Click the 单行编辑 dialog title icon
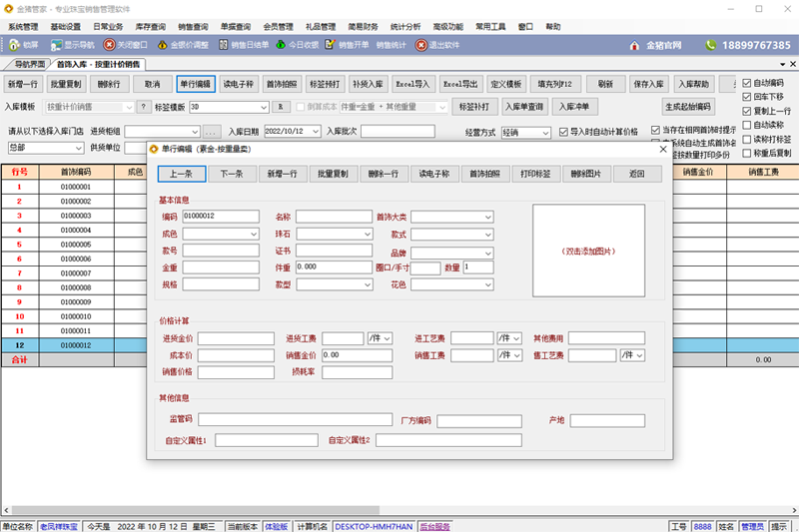799x532 pixels. pos(154,149)
